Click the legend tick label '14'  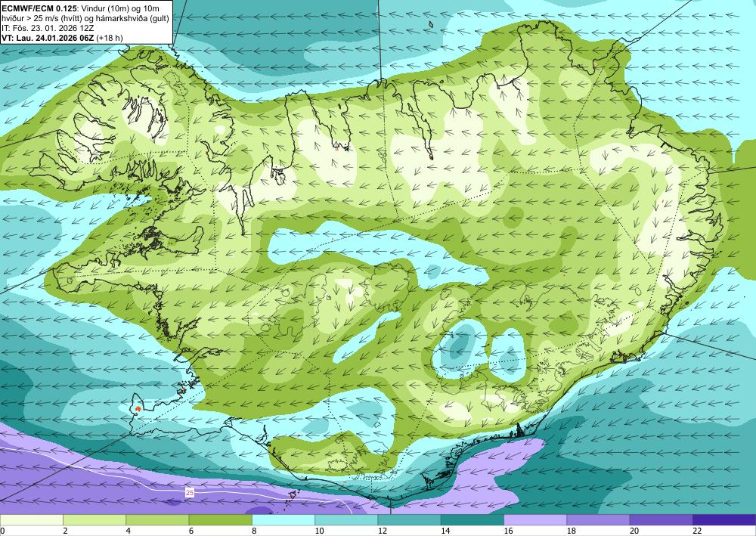[445, 531]
